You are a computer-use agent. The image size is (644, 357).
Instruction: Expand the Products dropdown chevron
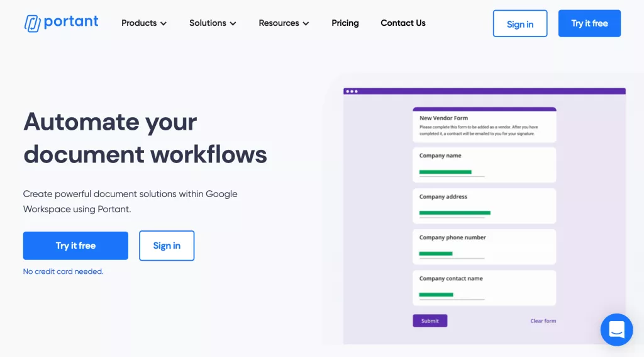pos(164,23)
